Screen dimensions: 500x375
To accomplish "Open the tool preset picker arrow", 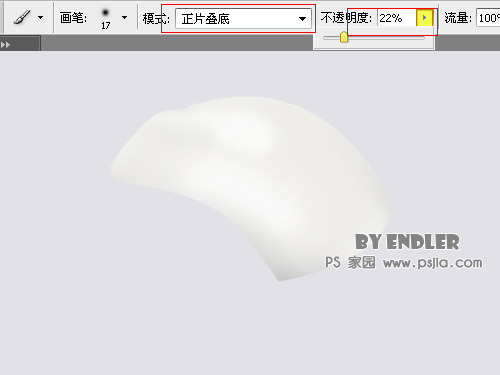I will point(41,17).
